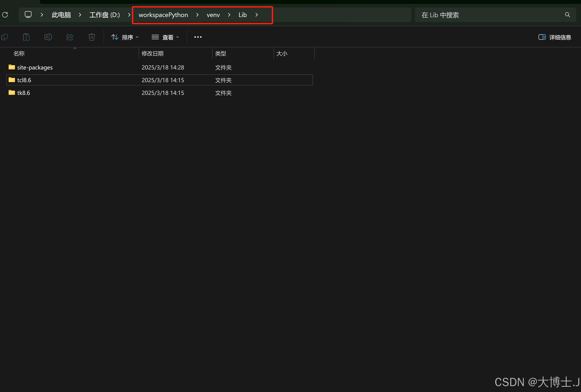Select the site-packages folder
The image size is (581, 392).
[35, 67]
